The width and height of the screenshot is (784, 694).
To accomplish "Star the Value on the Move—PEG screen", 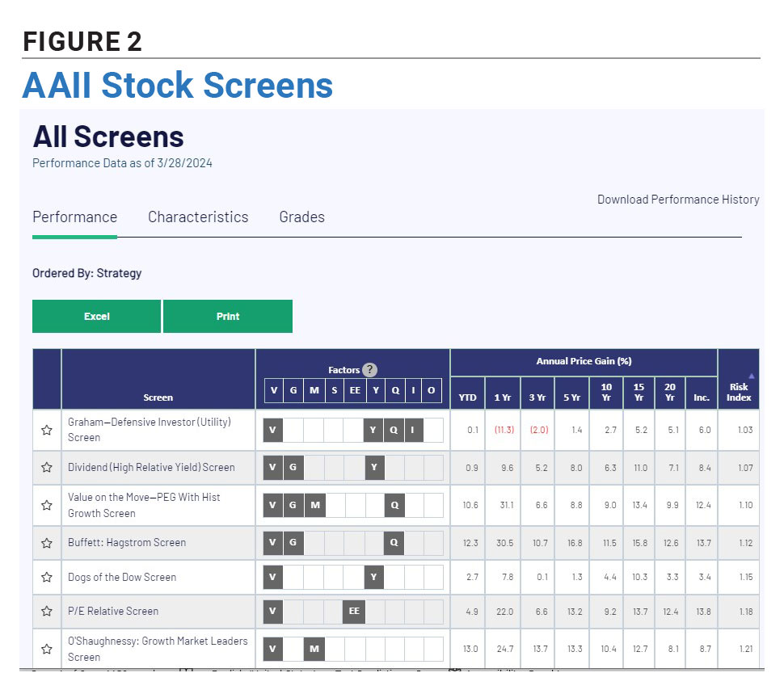I will tap(47, 505).
